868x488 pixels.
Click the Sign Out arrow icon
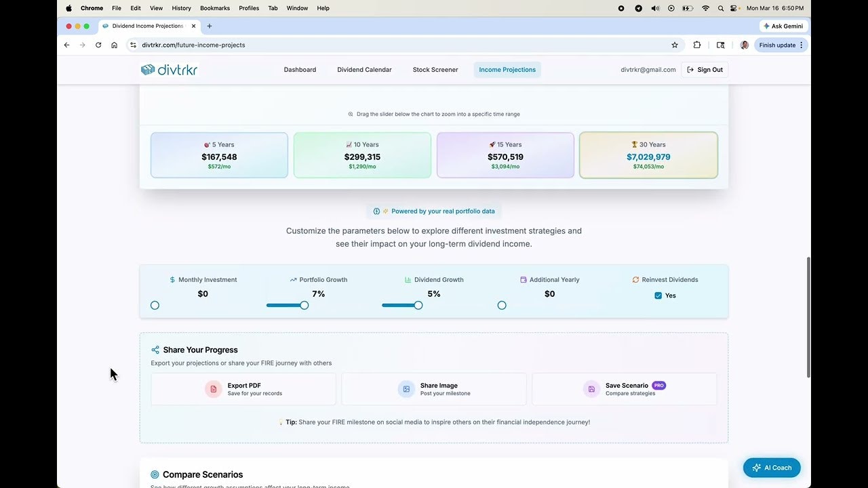[690, 69]
